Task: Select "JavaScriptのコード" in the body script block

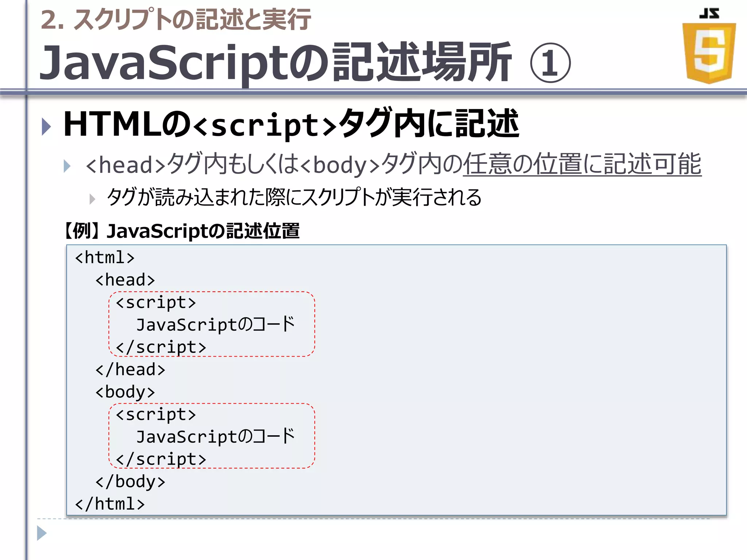Action: pyautogui.click(x=215, y=436)
